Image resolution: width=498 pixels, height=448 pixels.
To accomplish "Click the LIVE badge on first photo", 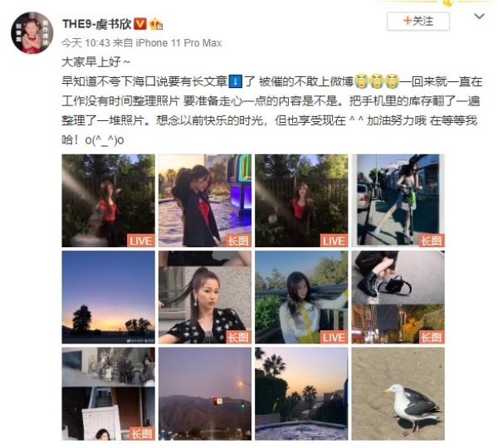I will click(141, 241).
